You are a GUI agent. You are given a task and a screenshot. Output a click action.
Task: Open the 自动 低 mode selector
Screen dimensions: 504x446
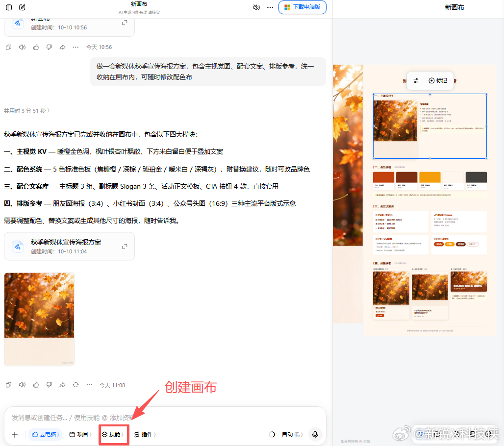coord(292,434)
